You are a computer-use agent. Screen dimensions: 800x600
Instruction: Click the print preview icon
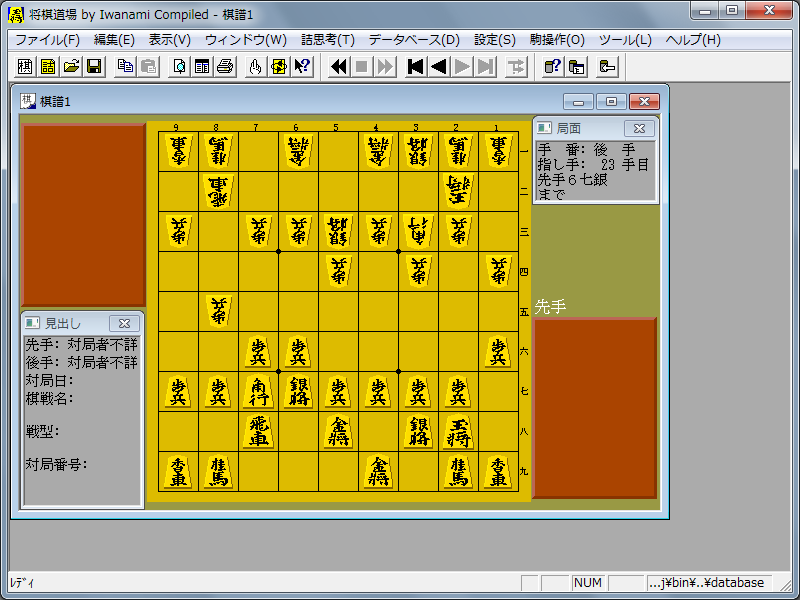[x=179, y=67]
